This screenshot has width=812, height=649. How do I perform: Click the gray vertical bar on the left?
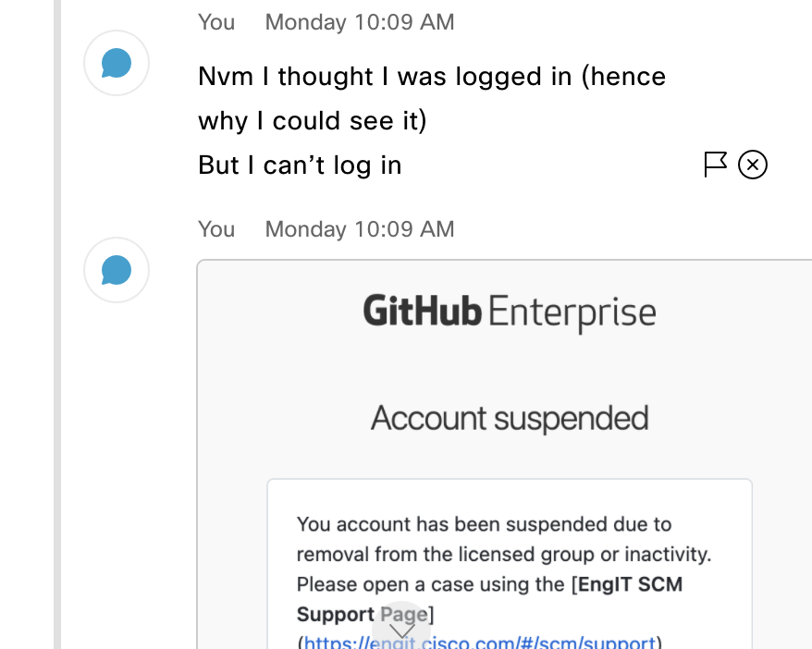57,324
